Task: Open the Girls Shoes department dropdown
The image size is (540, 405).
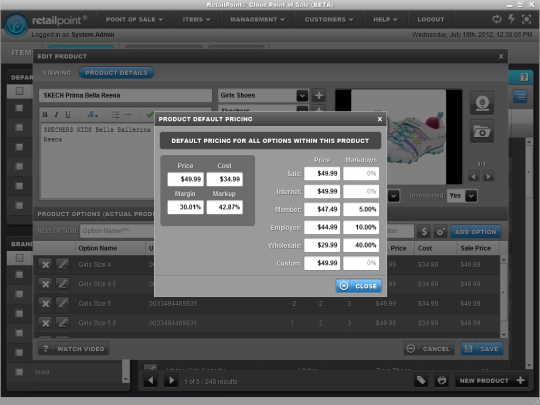Action: [302, 95]
